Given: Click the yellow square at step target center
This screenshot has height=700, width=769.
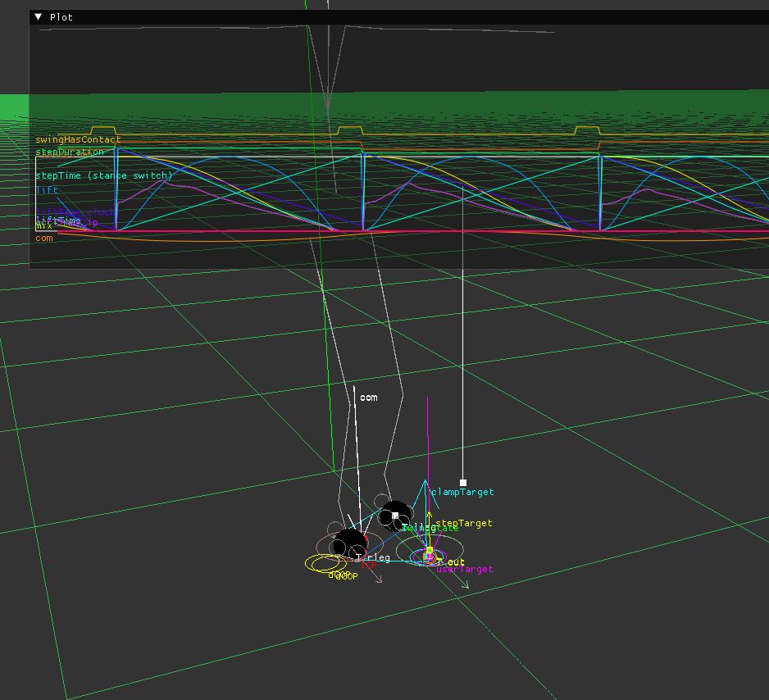Looking at the screenshot, I should 429,551.
